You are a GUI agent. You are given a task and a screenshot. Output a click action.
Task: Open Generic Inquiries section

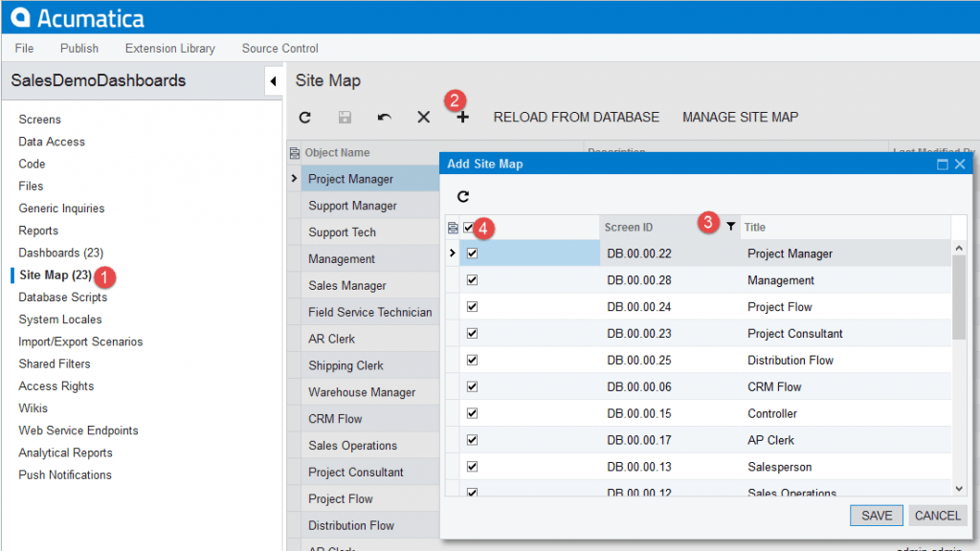coord(62,208)
